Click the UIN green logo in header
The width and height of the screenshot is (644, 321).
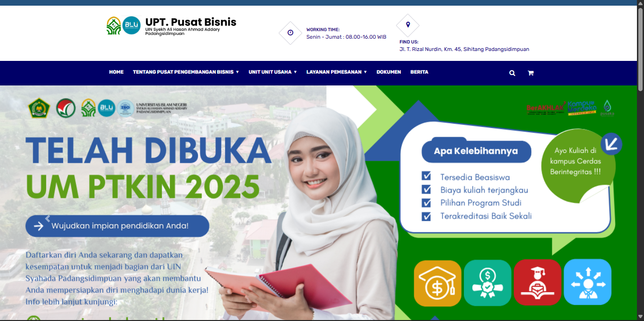click(x=114, y=25)
